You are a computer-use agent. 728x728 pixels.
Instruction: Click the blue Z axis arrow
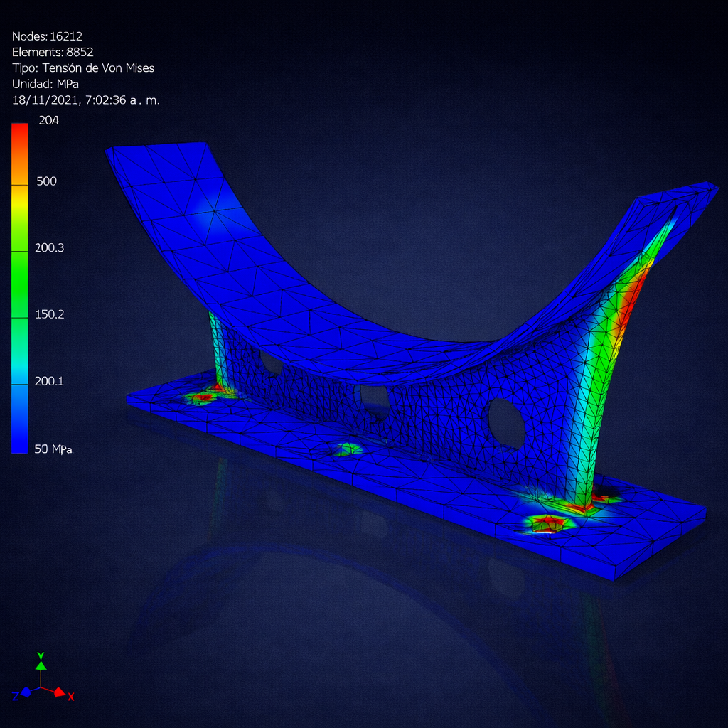point(25,691)
